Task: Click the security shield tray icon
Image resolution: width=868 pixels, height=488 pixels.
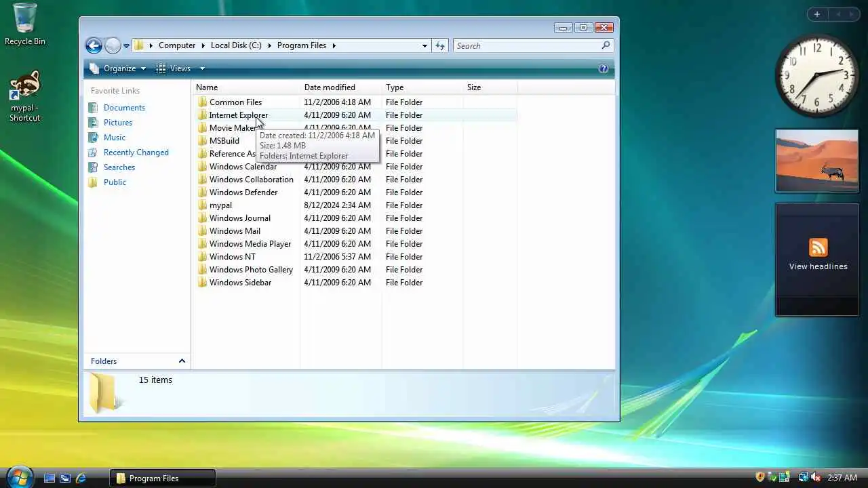Action: pyautogui.click(x=760, y=478)
